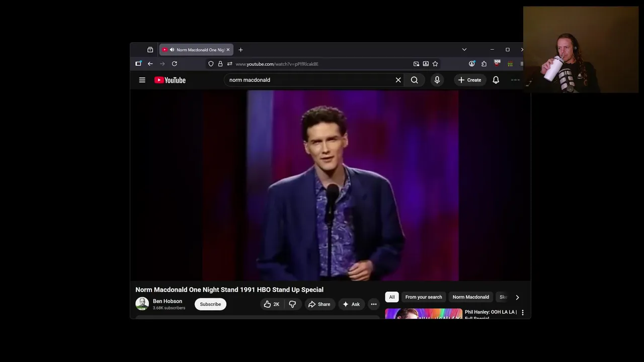Open the Ask AI button
Viewport: 644px width, 362px height.
pos(351,304)
